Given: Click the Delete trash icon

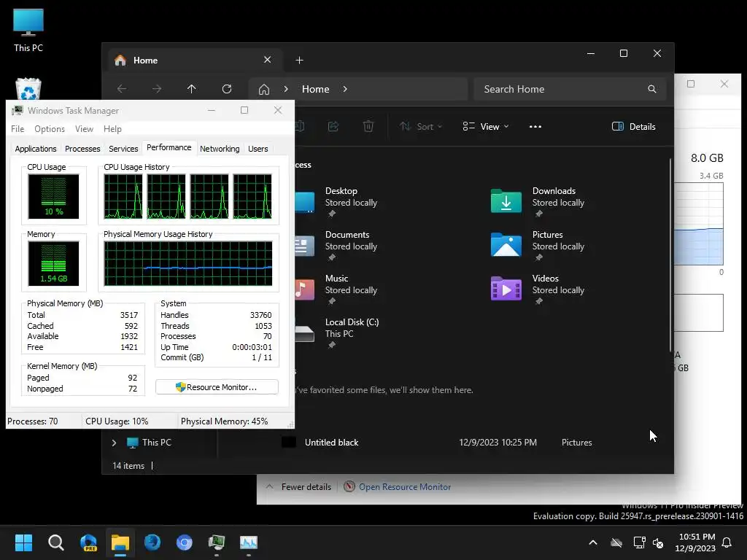Looking at the screenshot, I should [x=368, y=126].
